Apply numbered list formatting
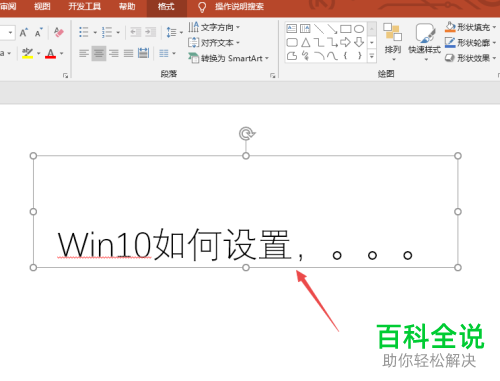The width and height of the screenshot is (500, 381). click(x=107, y=32)
